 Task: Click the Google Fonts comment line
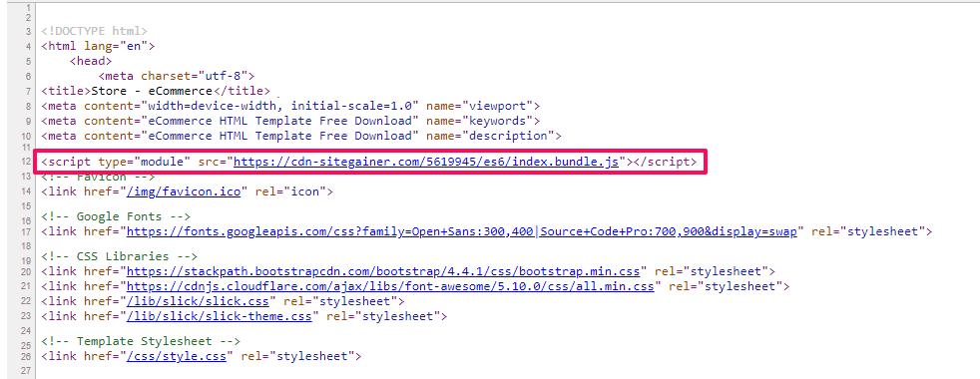[x=116, y=216]
